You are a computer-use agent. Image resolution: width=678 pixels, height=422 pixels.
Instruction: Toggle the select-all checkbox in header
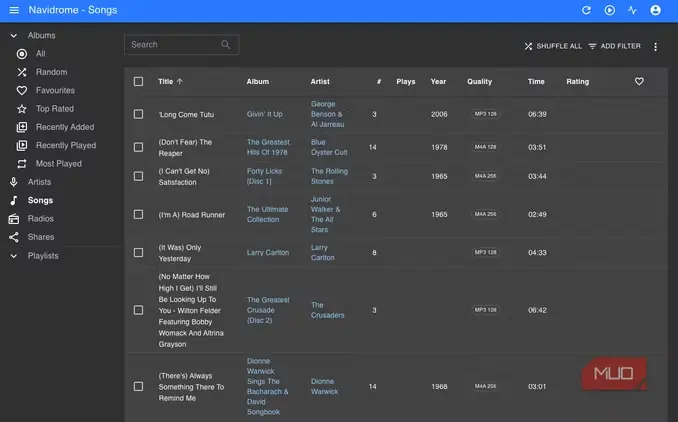[x=138, y=81]
